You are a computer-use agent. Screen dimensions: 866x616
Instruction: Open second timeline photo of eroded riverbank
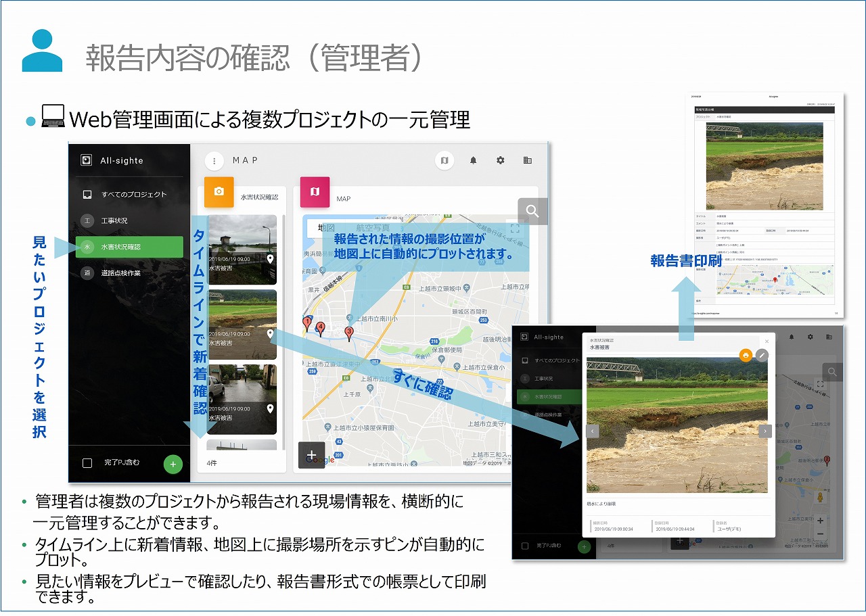[x=242, y=324]
